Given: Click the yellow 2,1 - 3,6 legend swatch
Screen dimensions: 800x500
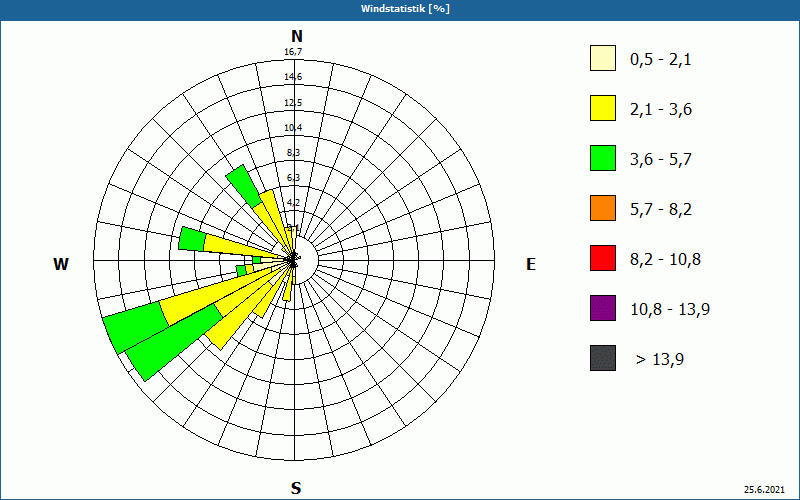Looking at the screenshot, I should [x=603, y=108].
